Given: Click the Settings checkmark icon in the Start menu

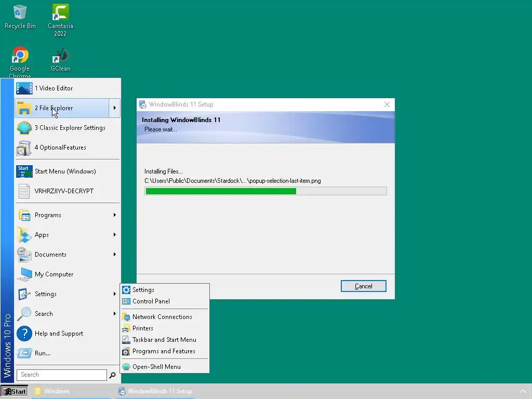Looking at the screenshot, I should coord(24,294).
